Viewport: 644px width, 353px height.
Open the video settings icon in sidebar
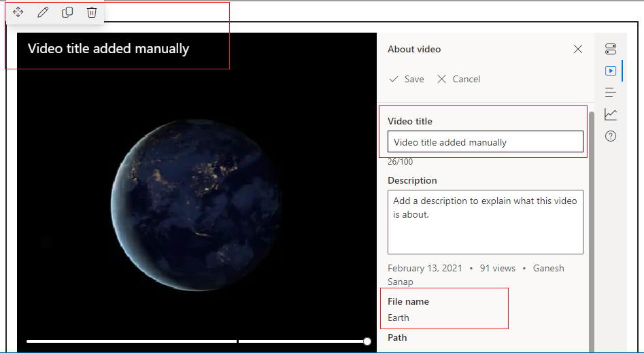tap(611, 49)
